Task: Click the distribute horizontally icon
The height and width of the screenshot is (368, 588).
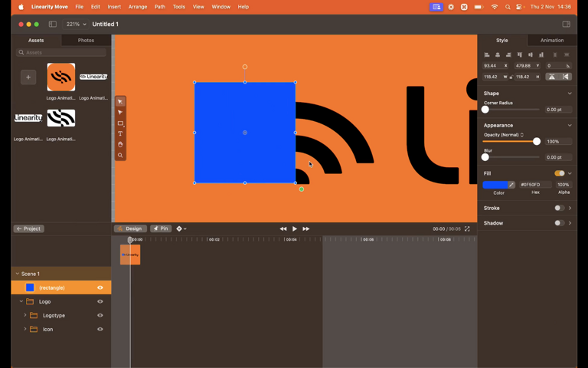Action: [555, 55]
